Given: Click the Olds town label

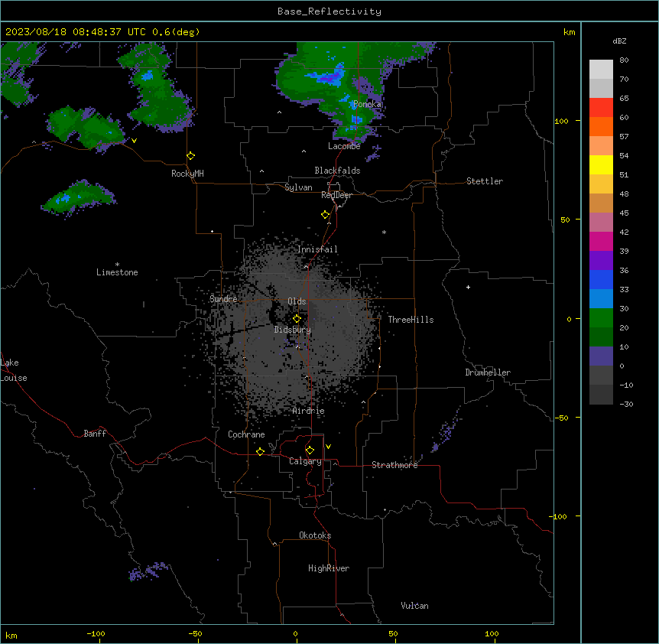Looking at the screenshot, I should [x=297, y=301].
